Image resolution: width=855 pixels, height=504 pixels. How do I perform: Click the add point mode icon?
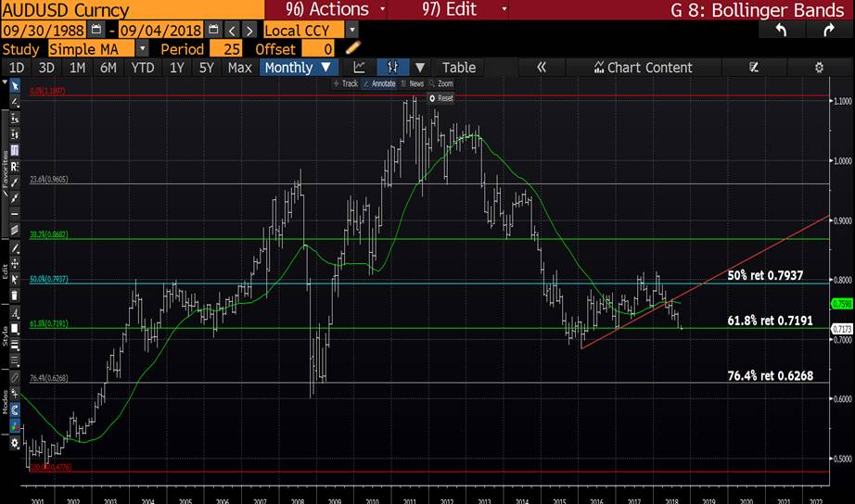(15, 394)
